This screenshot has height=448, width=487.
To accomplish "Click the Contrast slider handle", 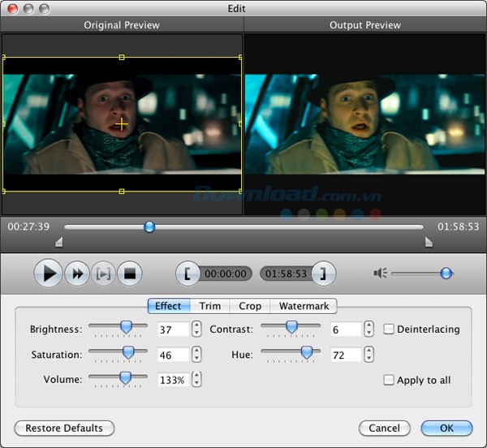I will coord(291,327).
